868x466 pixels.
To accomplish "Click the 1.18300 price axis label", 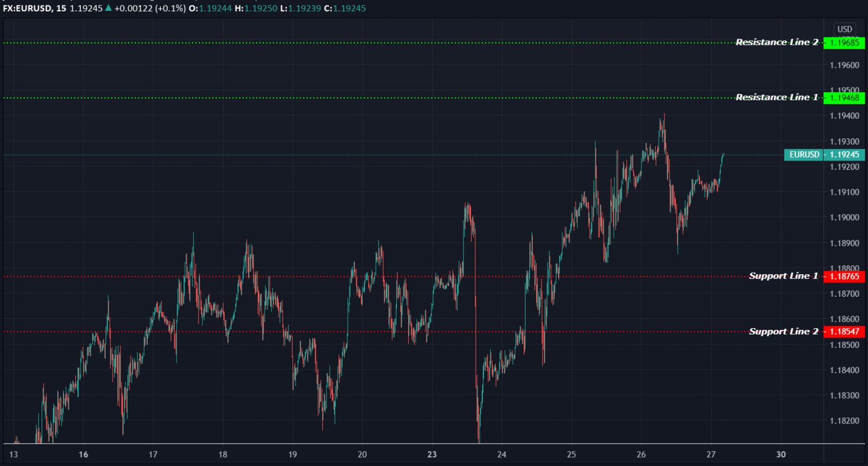I will pos(845,396).
